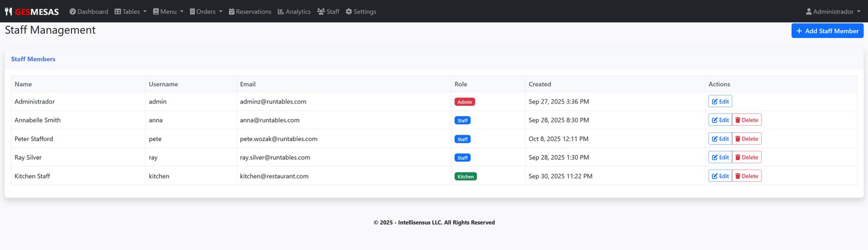
Task: Delete Annabelle Smith using the trash icon
Action: pos(738,120)
